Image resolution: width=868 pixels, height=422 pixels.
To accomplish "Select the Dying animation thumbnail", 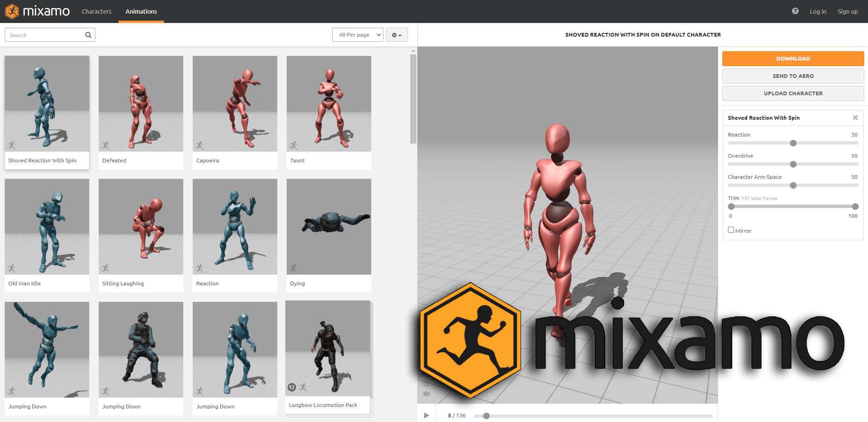I will click(x=329, y=227).
